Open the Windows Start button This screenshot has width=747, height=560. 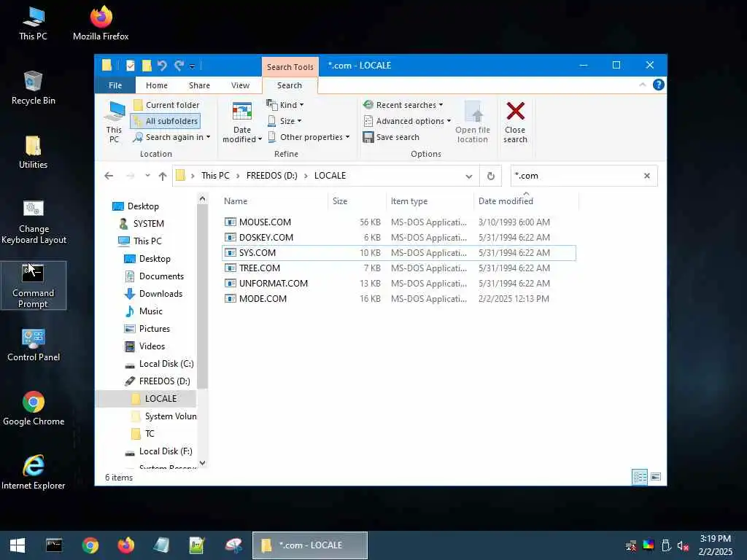tap(18, 545)
